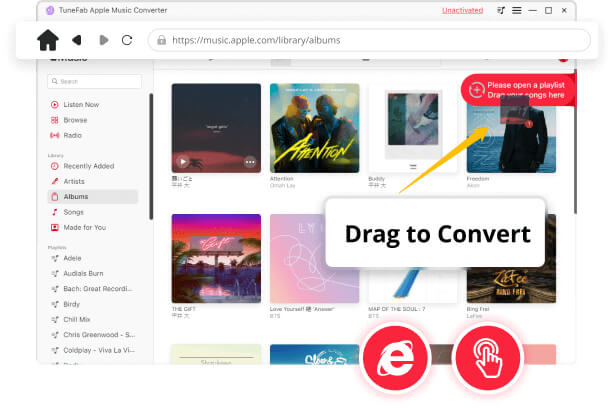
Task: Select Artists in library
Action: point(74,181)
